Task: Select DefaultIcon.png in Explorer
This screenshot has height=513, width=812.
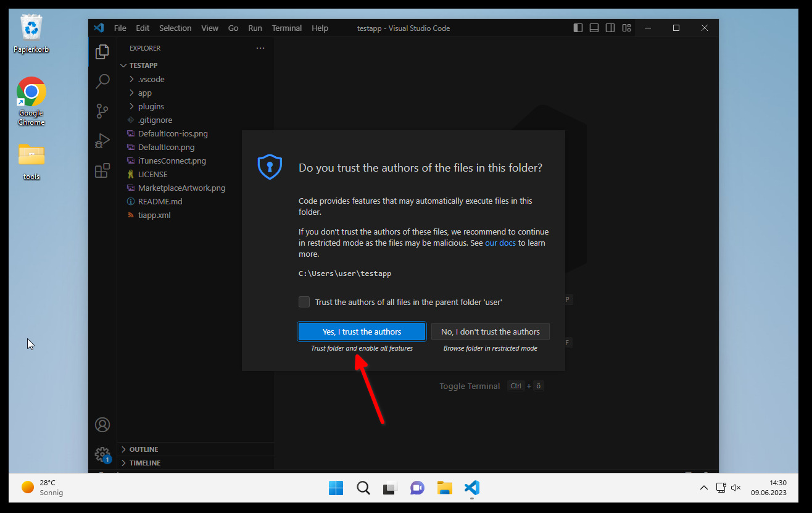Action: (x=196, y=147)
